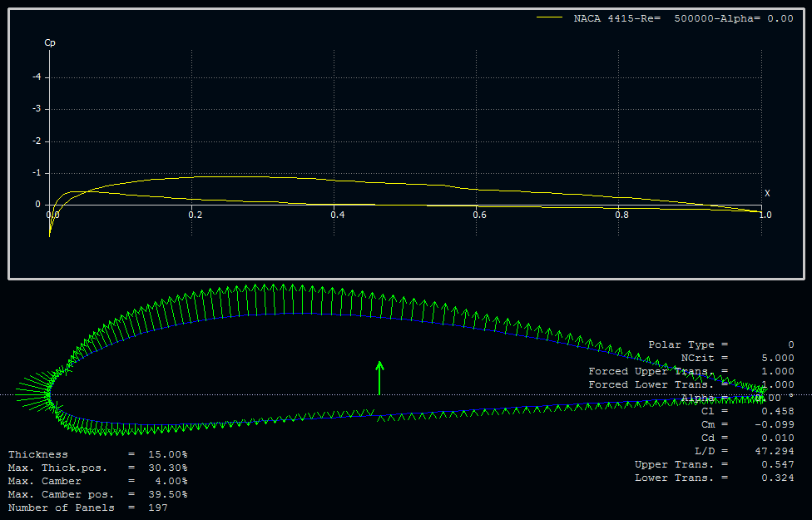Image resolution: width=812 pixels, height=520 pixels.
Task: Click the NCrit value 5.000
Action: click(778, 358)
